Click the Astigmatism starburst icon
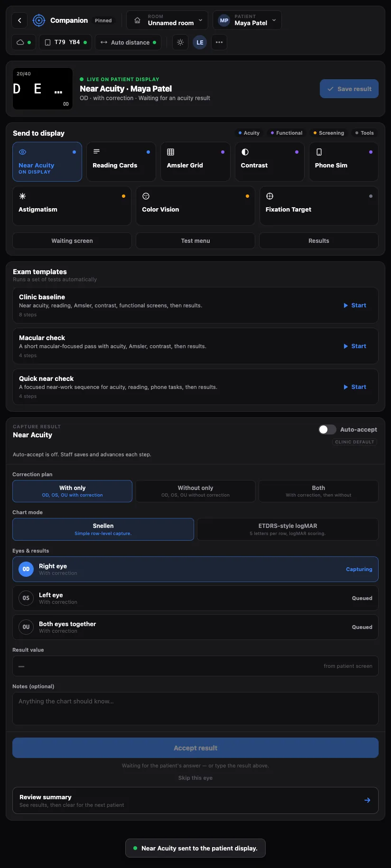Viewport: 391px width, 868px height. coord(22,196)
